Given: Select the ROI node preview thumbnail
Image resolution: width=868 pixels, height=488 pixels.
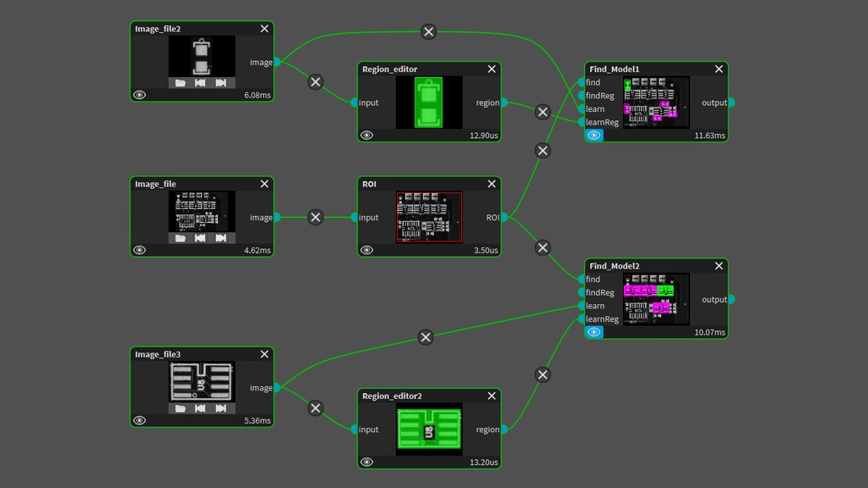Looking at the screenshot, I should 429,217.
